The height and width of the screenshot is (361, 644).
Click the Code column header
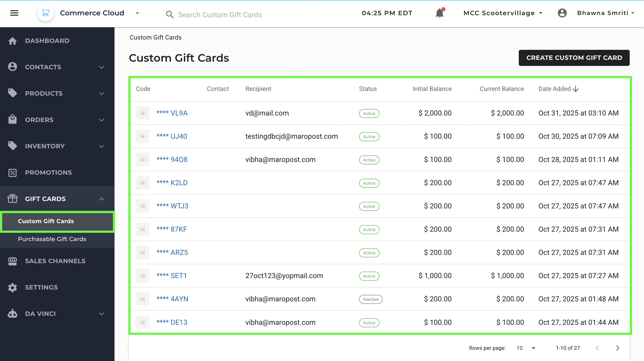(x=143, y=89)
